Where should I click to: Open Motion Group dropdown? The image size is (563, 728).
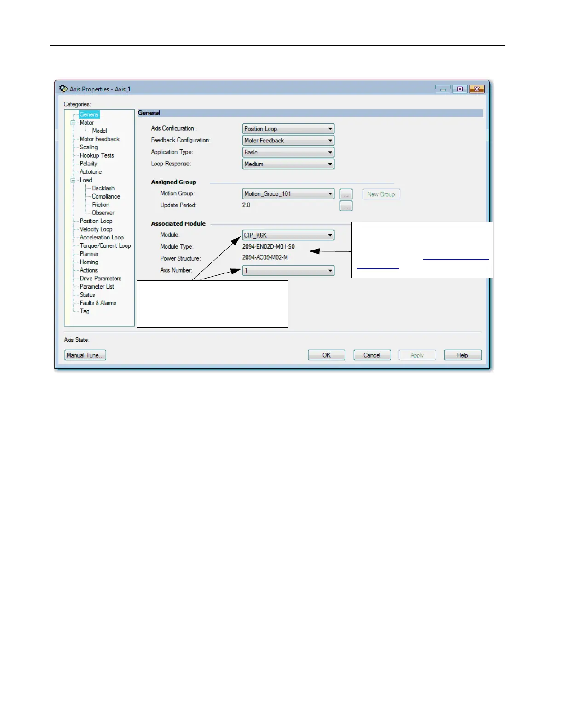coord(288,194)
